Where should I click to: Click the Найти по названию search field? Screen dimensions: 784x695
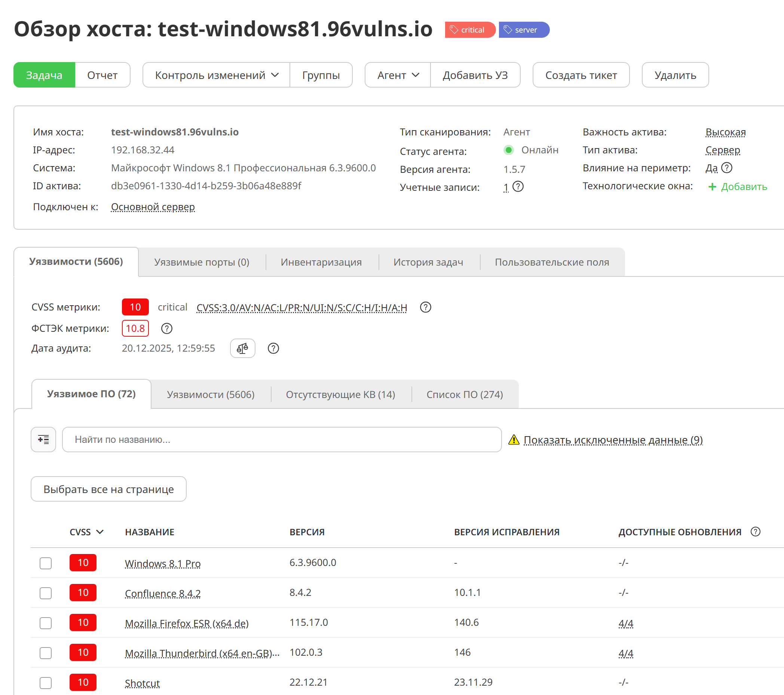(282, 440)
